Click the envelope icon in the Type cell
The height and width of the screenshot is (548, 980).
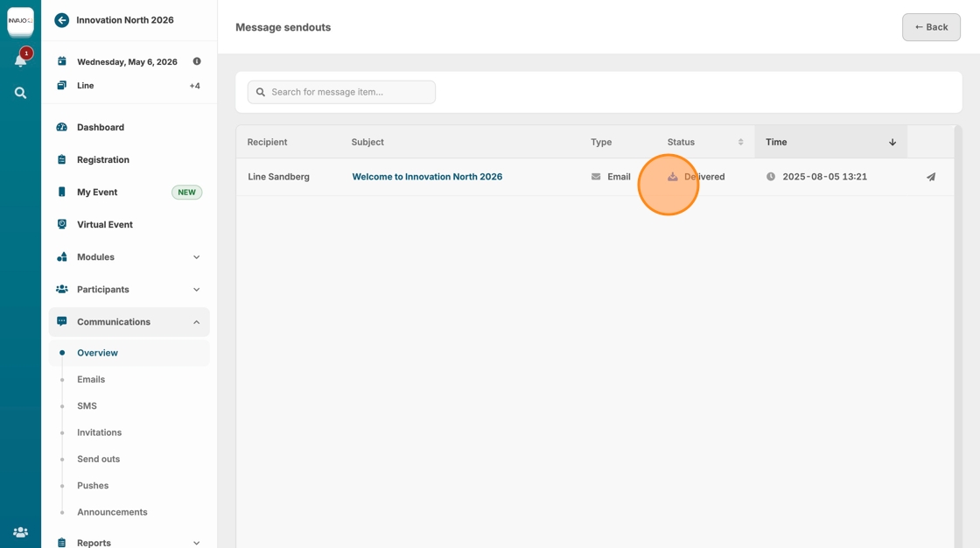coord(596,177)
